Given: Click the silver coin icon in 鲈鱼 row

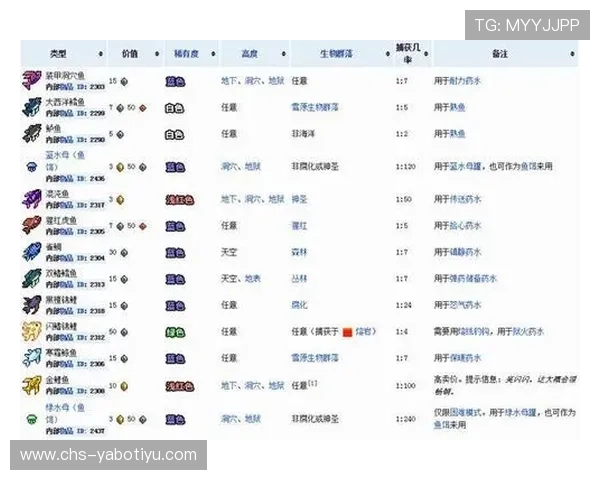Looking at the screenshot, I should pos(120,134).
